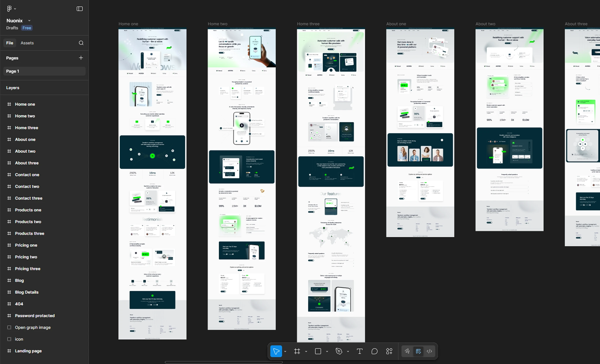Select the Move tool in toolbar
This screenshot has height=364, width=600.
(276, 351)
